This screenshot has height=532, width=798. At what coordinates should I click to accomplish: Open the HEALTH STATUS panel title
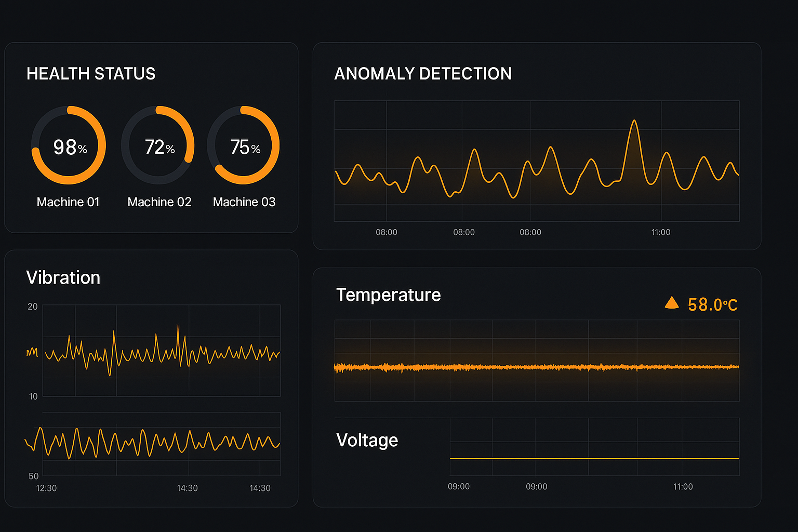(x=91, y=74)
